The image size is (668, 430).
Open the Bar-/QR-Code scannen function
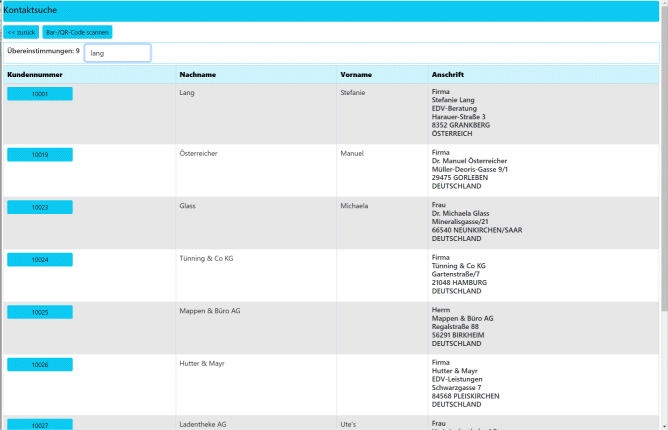click(x=77, y=32)
